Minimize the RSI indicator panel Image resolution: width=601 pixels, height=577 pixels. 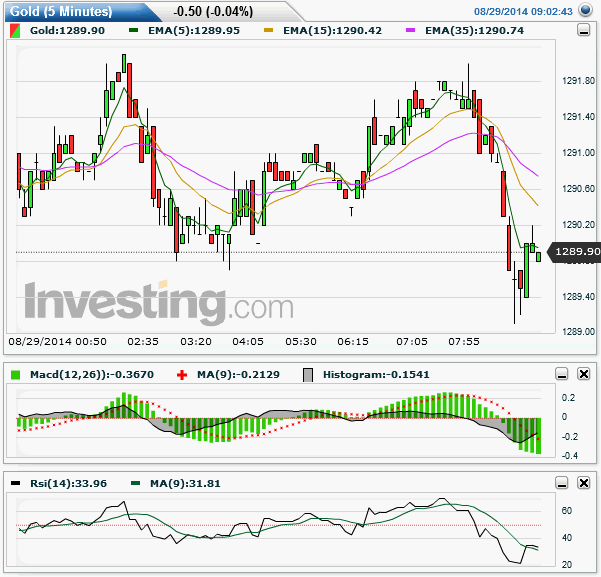point(562,483)
